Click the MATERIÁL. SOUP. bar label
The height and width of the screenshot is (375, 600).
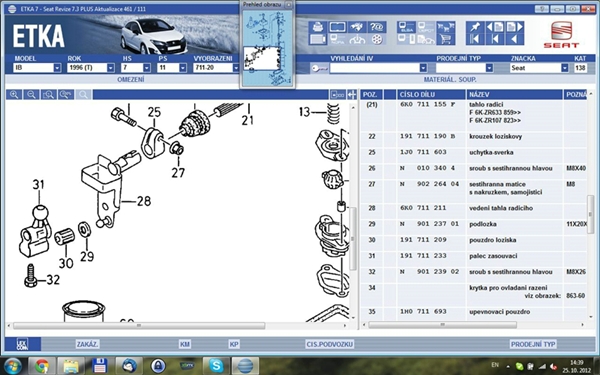(x=450, y=80)
